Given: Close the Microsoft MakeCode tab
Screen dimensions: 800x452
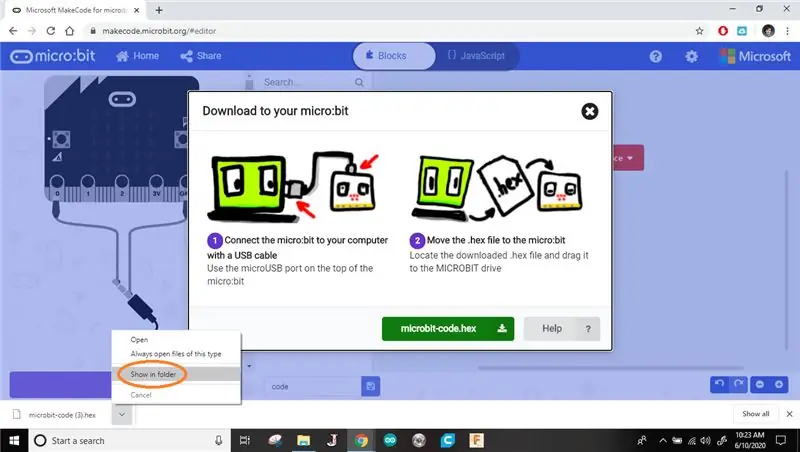Looking at the screenshot, I should 137,10.
